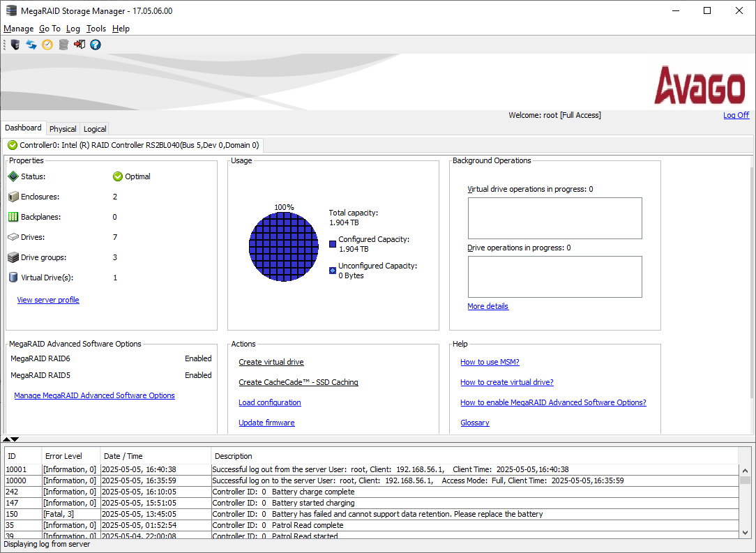Collapse the dashboard pane with the up arrow
The width and height of the screenshot is (756, 553).
click(x=6, y=439)
